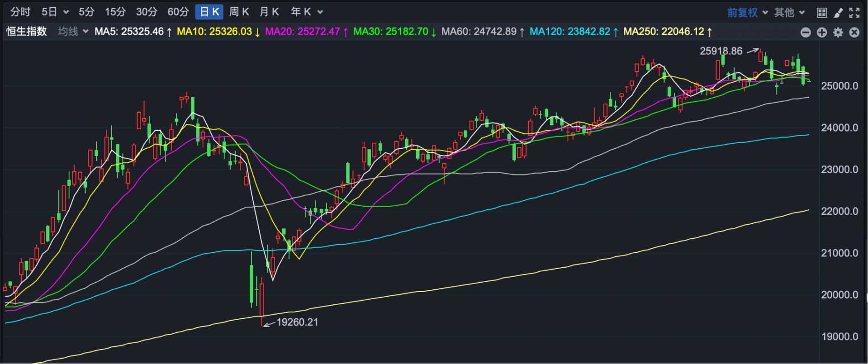Open the grid layout icon
The image size is (868, 364).
tap(822, 13)
